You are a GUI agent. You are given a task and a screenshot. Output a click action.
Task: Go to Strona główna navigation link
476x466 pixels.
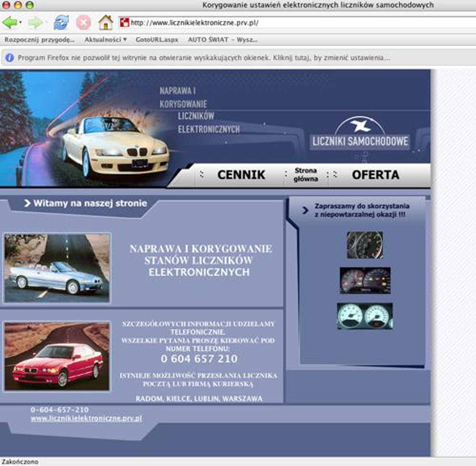pyautogui.click(x=306, y=175)
